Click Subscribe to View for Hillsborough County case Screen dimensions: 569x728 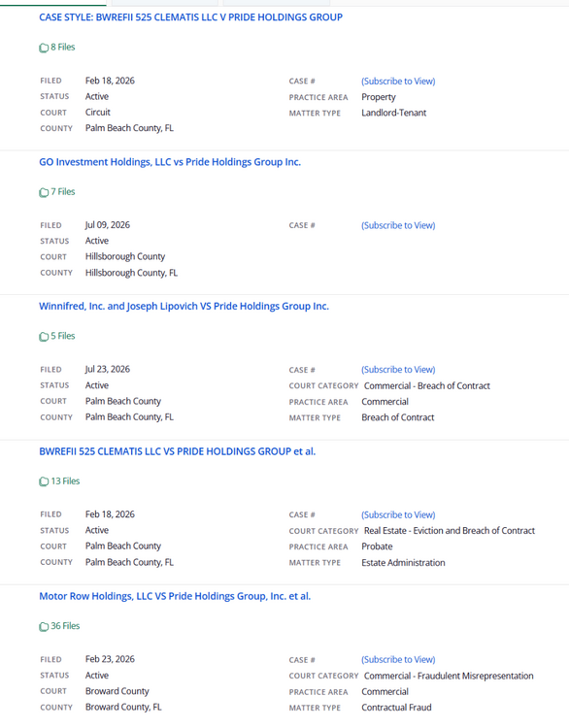(398, 225)
